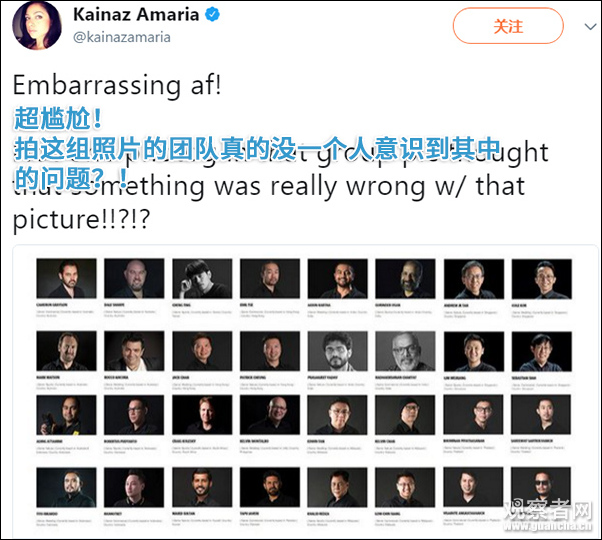Image resolution: width=602 pixels, height=540 pixels.
Task: Open the portrait with hand on head
Action: 202,279
